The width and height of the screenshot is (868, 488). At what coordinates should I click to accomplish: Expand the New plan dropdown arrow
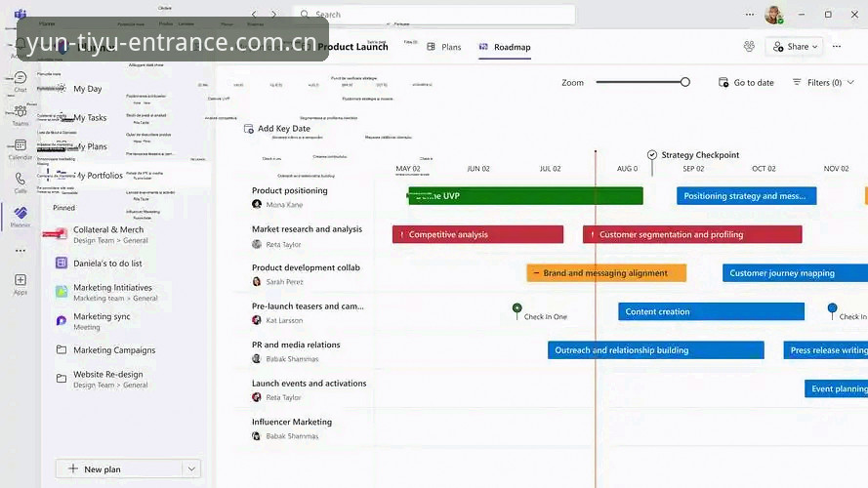(x=191, y=469)
